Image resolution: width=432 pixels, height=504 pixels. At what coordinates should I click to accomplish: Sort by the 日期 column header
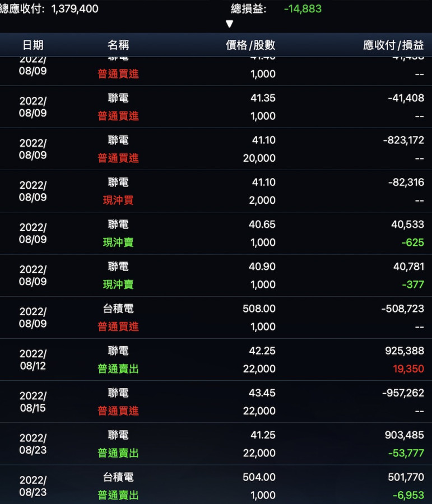[32, 45]
